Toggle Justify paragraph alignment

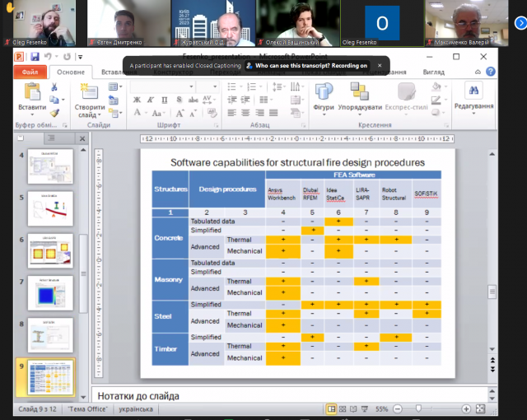pos(273,113)
